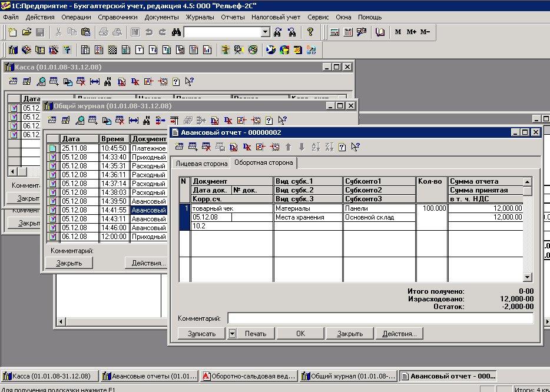This screenshot has height=392, width=550.
Task: Click the Undo arrow icon
Action: [149, 32]
